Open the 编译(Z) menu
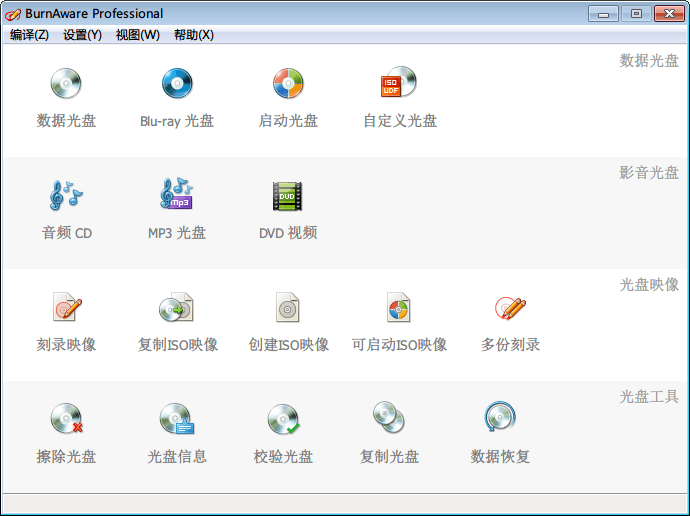 click(29, 35)
